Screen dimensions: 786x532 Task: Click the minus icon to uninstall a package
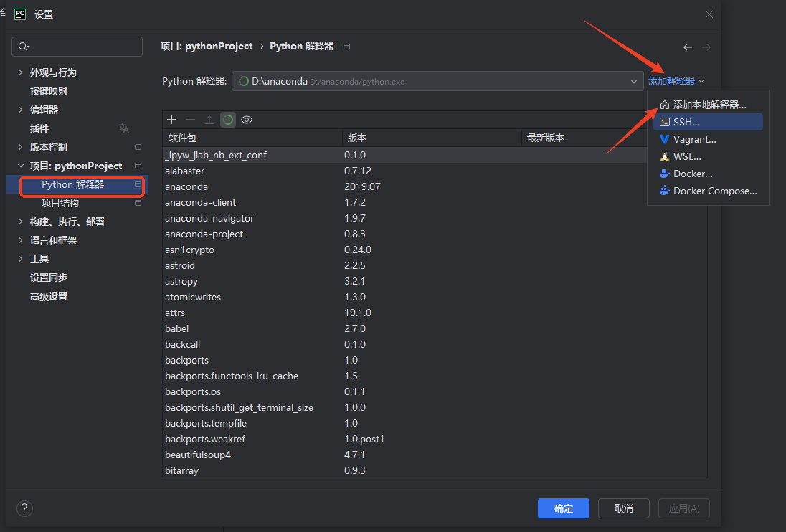click(191, 120)
